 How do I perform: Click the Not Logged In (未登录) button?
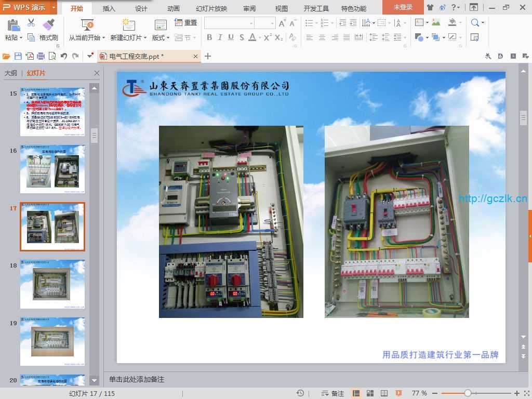pos(403,7)
